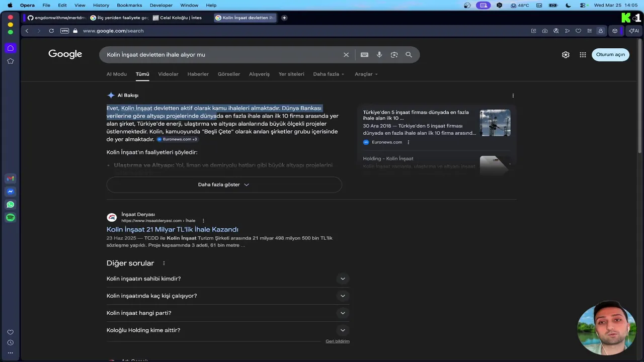This screenshot has height=362, width=644.
Task: Switch to the 'Görseller' tab
Action: 229,74
